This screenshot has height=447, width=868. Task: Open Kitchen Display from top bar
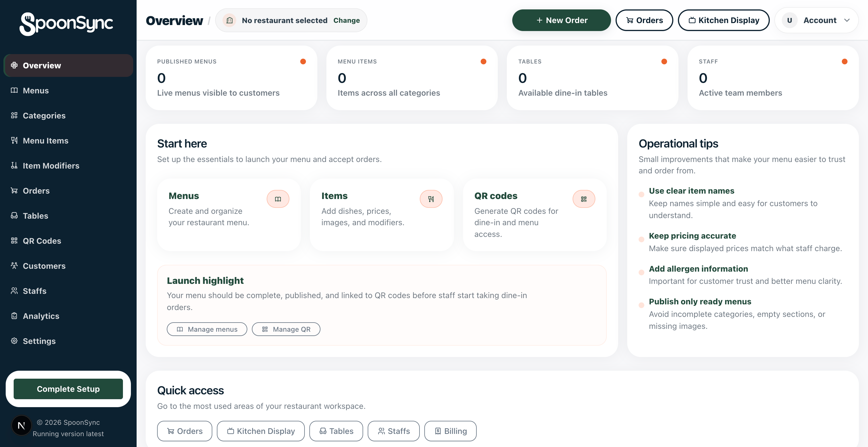pos(724,20)
